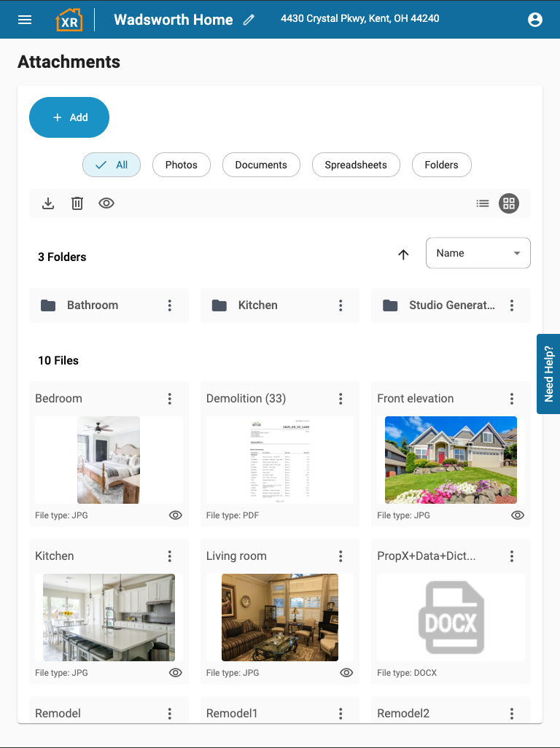Select the All filter chip
Screen dimensions: 560x748
pos(112,165)
